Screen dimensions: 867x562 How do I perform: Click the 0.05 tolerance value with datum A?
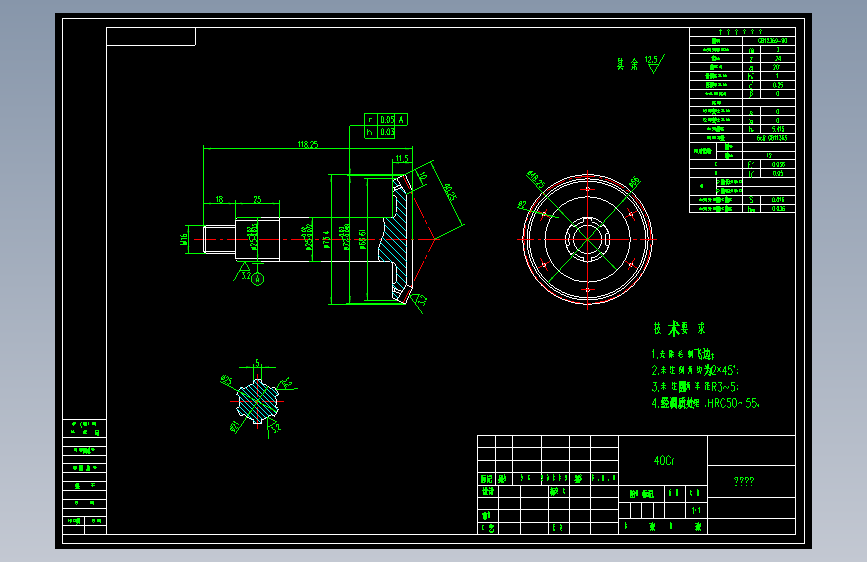tap(387, 119)
